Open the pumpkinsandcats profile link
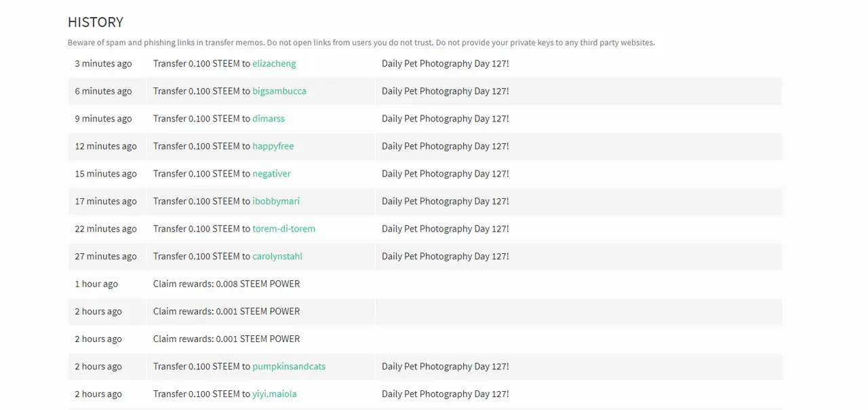868x410 pixels. (289, 367)
